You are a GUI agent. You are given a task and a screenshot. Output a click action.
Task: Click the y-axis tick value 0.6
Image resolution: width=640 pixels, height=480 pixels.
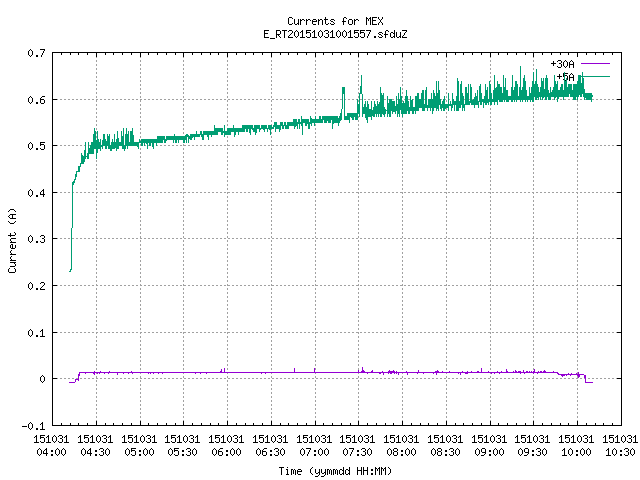coord(36,100)
